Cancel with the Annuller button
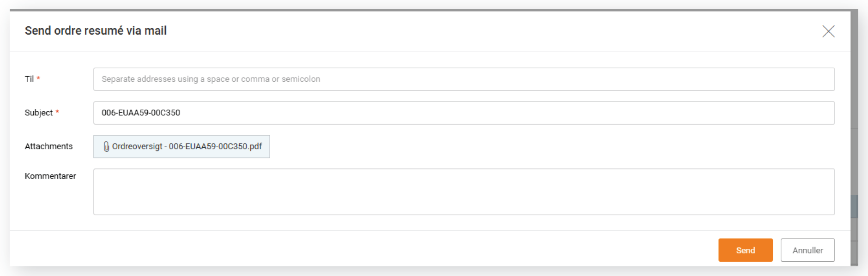868x276 pixels. coord(807,250)
